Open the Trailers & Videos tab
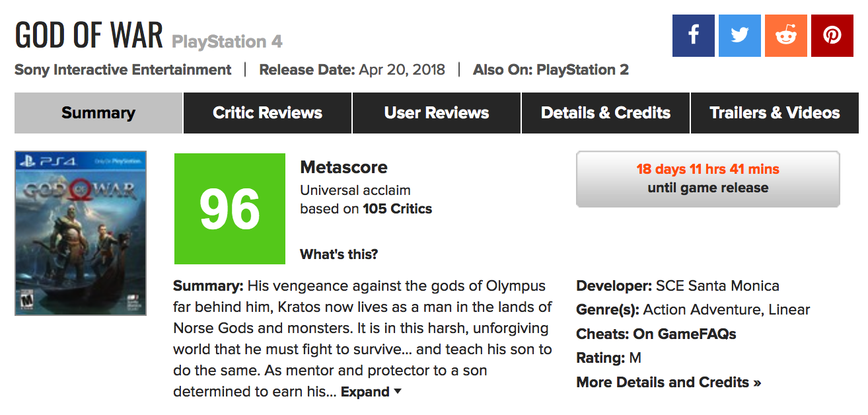The height and width of the screenshot is (415, 868). [775, 113]
